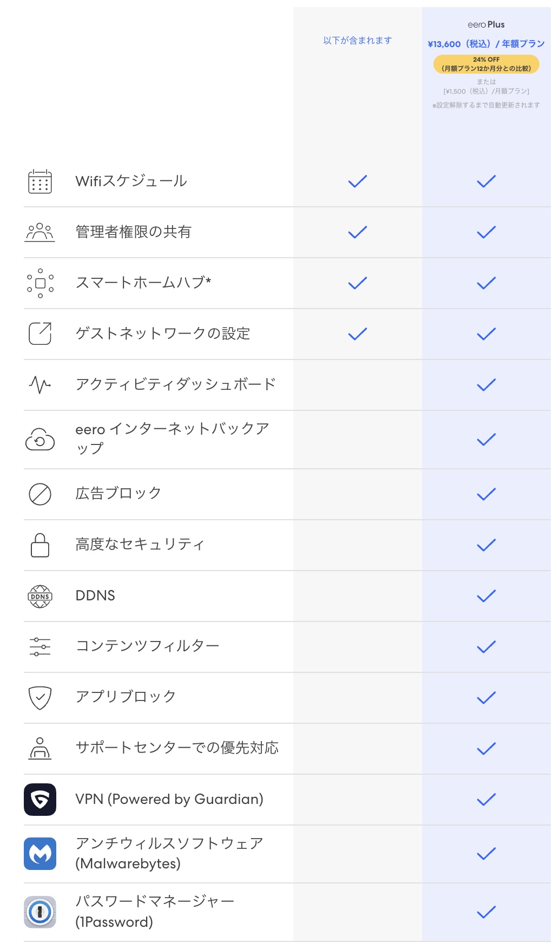Click the advanced security lock icon
The image size is (560, 949).
tap(40, 545)
